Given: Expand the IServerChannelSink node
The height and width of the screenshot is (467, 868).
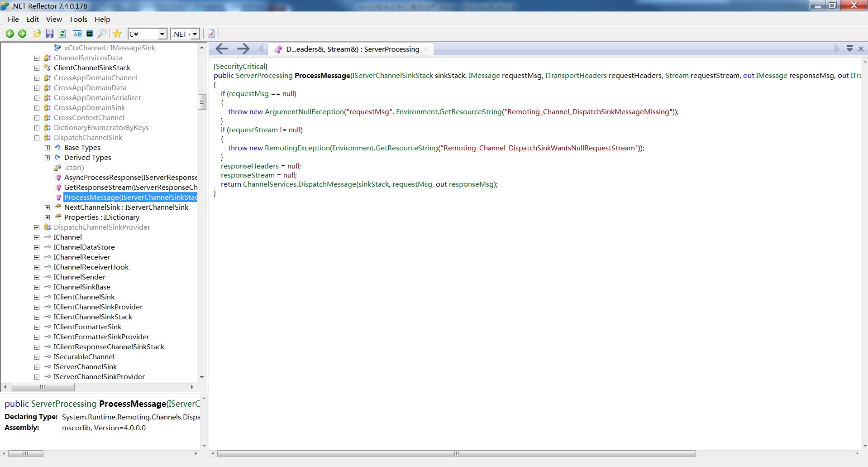Looking at the screenshot, I should tap(37, 367).
